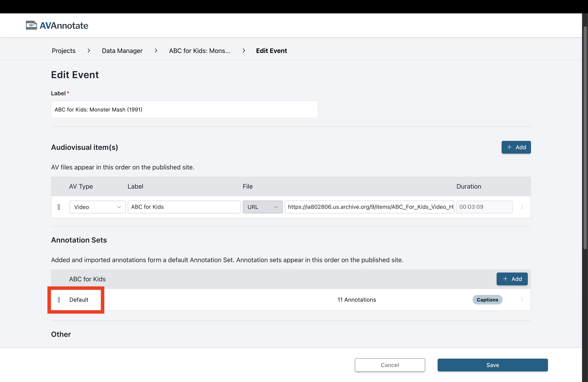Open the URL file source dropdown
Viewport: 588px width, 382px height.
[x=262, y=207]
